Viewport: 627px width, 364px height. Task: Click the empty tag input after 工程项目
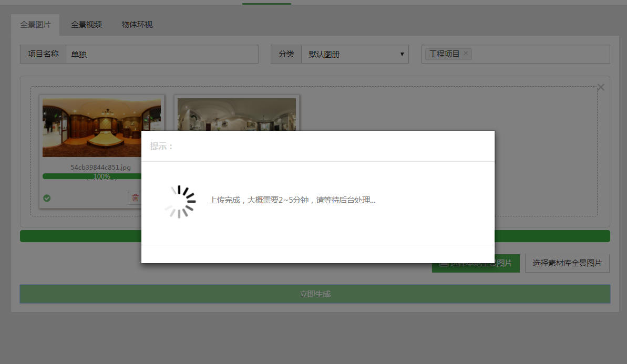[539, 54]
